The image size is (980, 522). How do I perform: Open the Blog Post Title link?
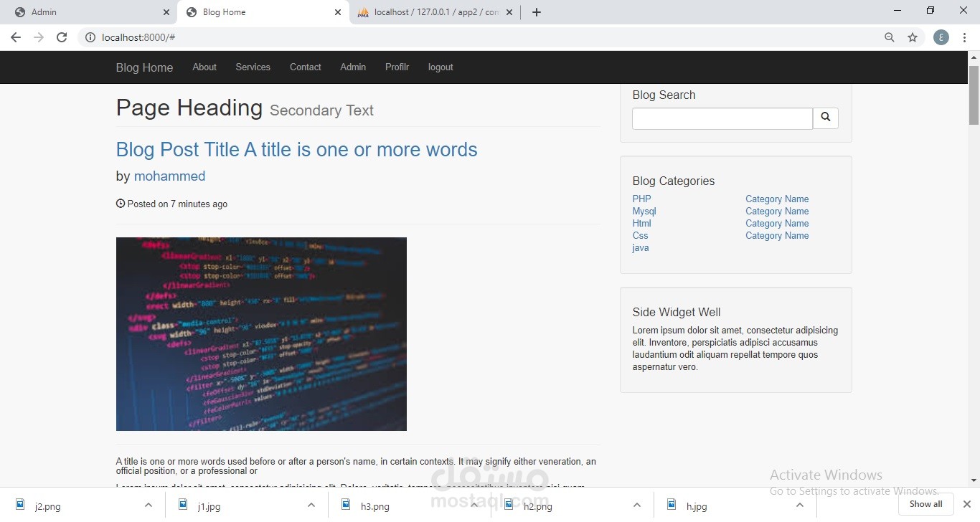point(296,149)
